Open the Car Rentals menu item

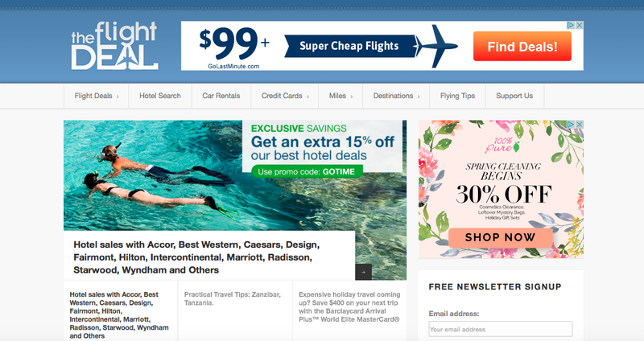(x=221, y=96)
